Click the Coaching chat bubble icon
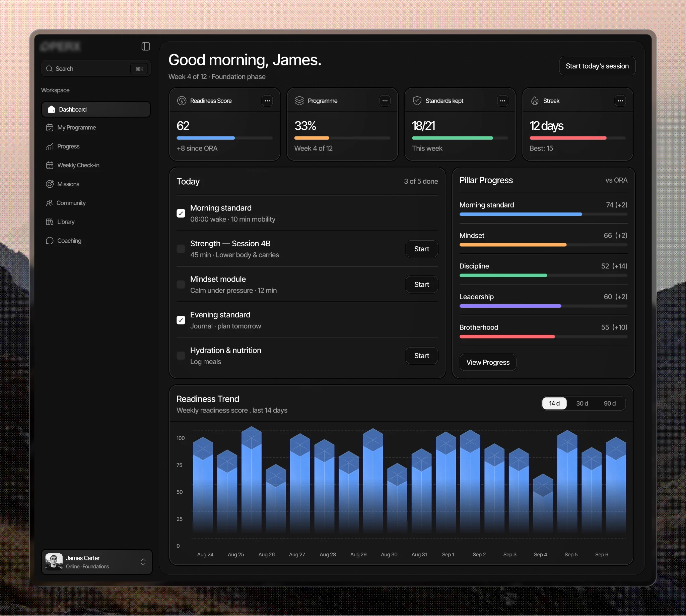The height and width of the screenshot is (616, 686). click(x=50, y=241)
